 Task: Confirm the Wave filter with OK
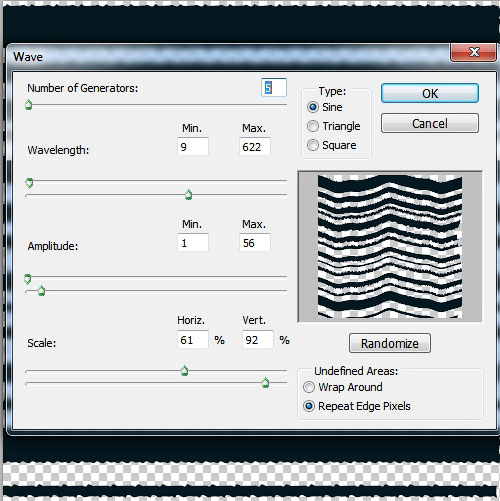(x=430, y=93)
